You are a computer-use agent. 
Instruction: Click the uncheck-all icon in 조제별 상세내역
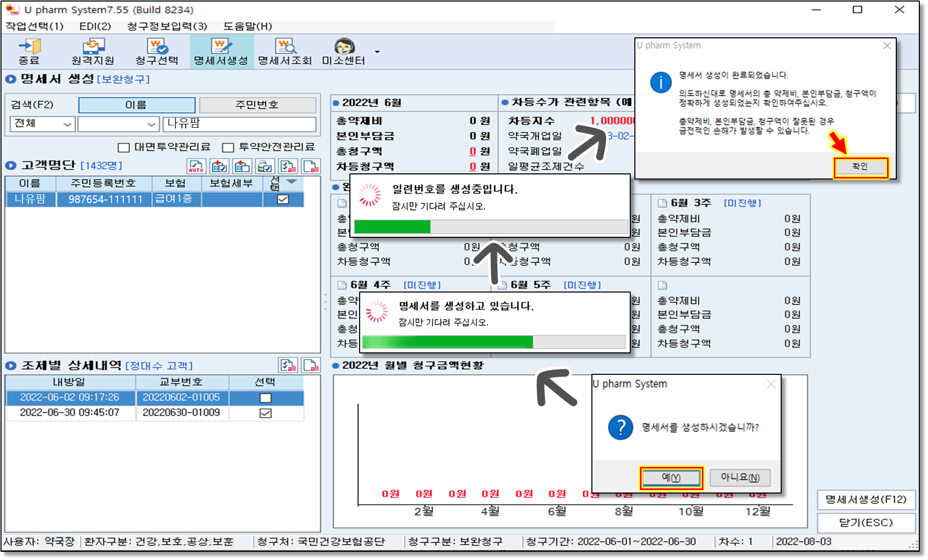[311, 365]
